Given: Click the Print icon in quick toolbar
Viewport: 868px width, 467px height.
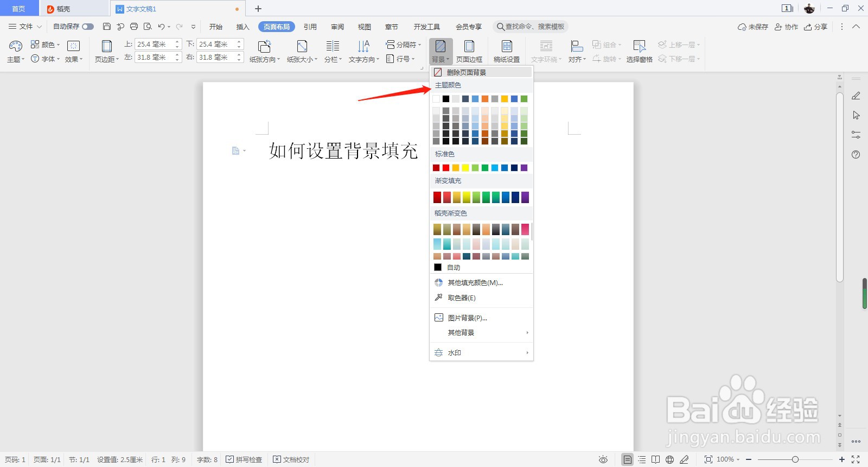Looking at the screenshot, I should coord(134,27).
